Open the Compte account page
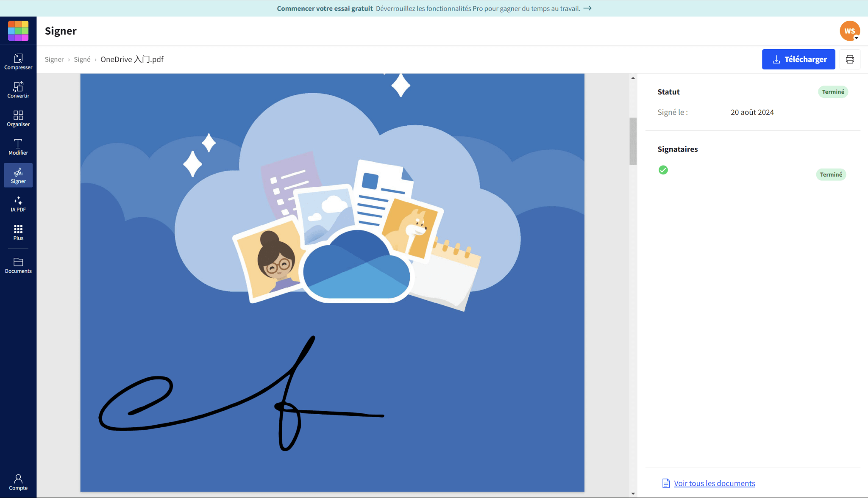 tap(18, 482)
